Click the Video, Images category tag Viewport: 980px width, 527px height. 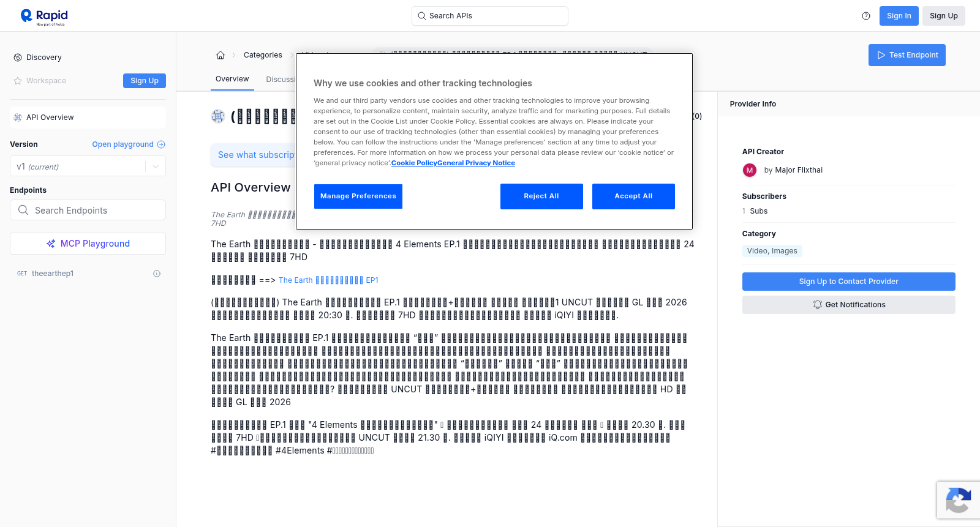pos(772,251)
